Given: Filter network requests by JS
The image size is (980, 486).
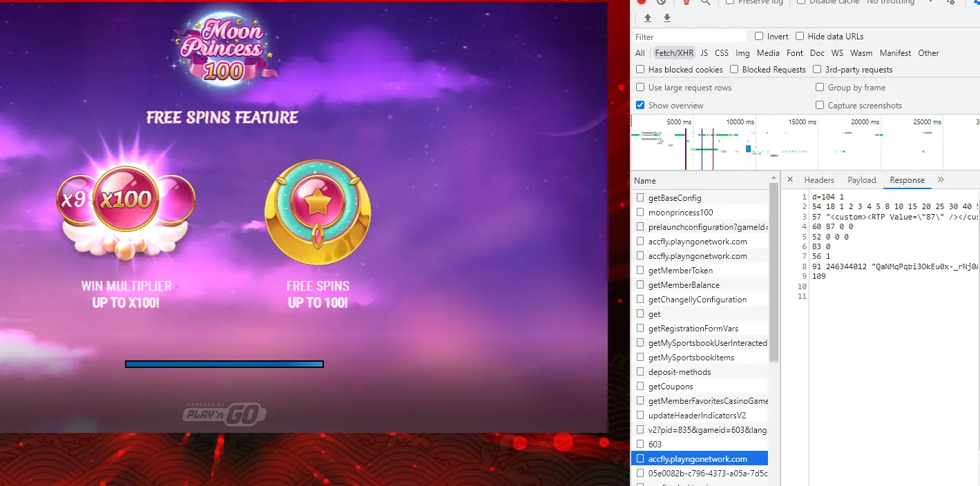Looking at the screenshot, I should (704, 53).
